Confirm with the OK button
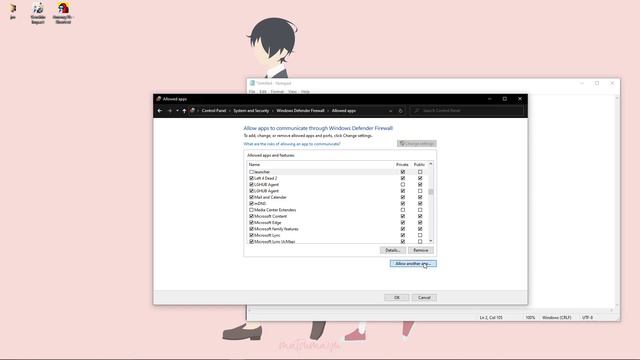The image size is (640, 360). [x=397, y=298]
